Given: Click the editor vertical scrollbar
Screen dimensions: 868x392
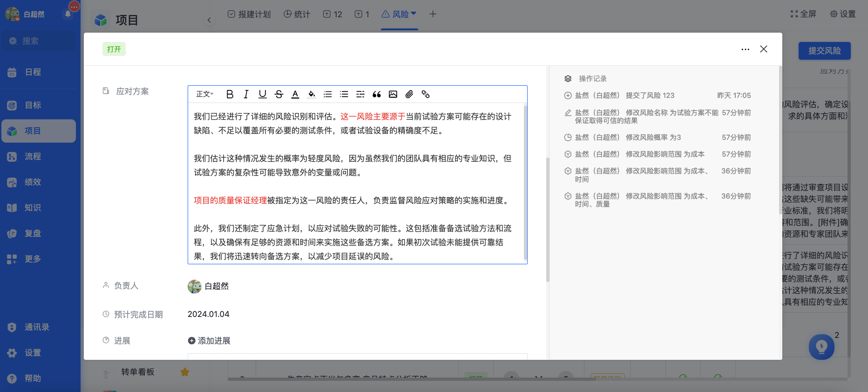Looking at the screenshot, I should (x=525, y=183).
